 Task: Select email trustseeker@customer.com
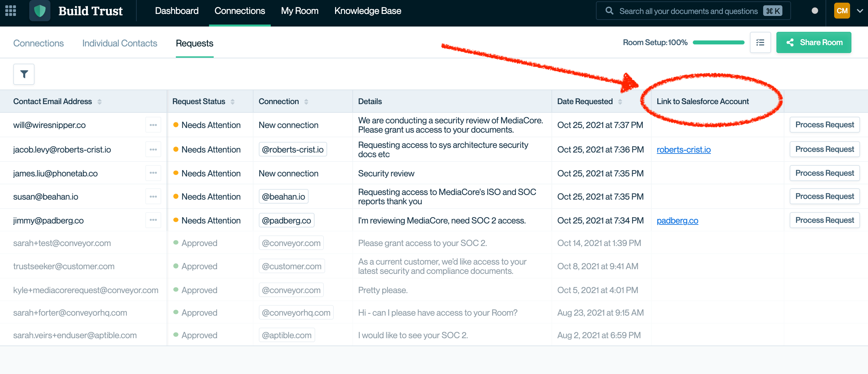(x=64, y=266)
